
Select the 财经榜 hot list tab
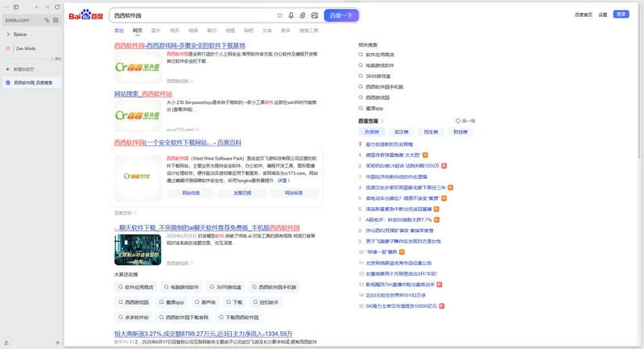(460, 132)
